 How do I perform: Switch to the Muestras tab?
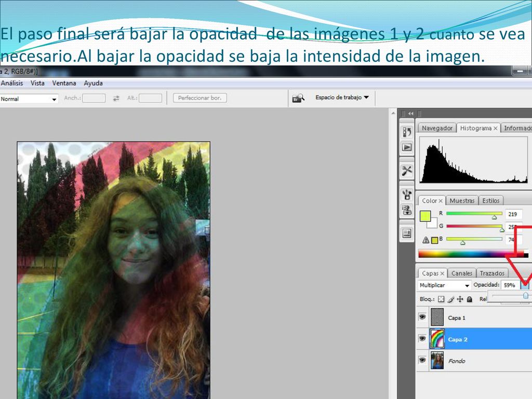click(x=462, y=201)
